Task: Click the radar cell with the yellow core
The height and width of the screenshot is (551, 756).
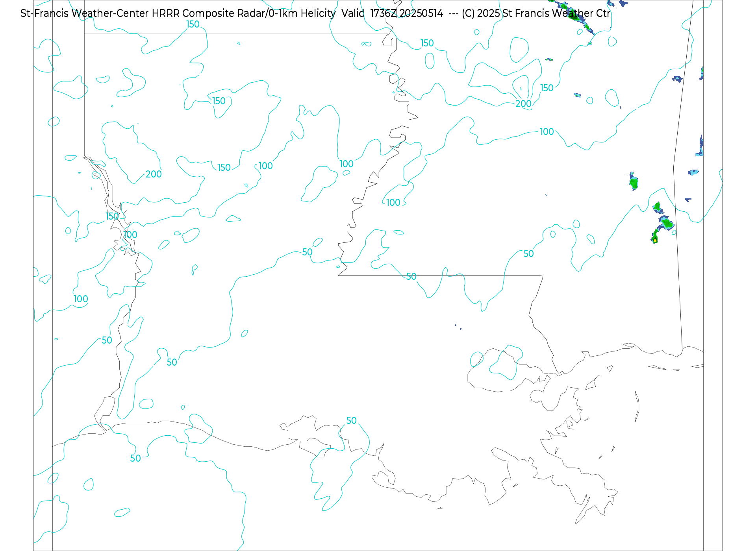Action: point(655,237)
